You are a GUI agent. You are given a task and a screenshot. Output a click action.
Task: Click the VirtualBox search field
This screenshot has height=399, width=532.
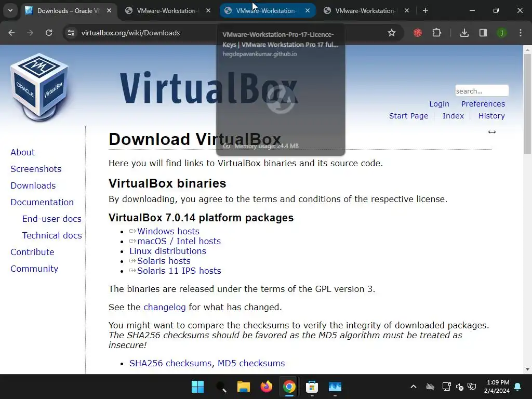[482, 90]
